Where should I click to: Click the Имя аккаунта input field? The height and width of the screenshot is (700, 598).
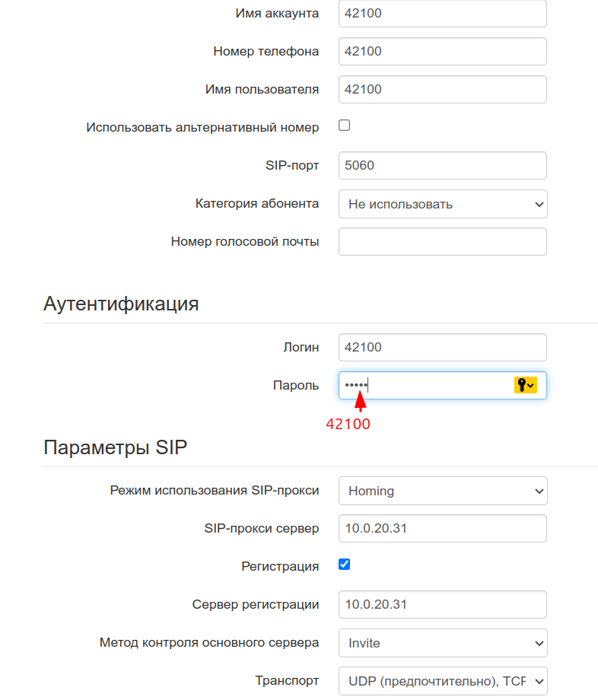click(443, 14)
